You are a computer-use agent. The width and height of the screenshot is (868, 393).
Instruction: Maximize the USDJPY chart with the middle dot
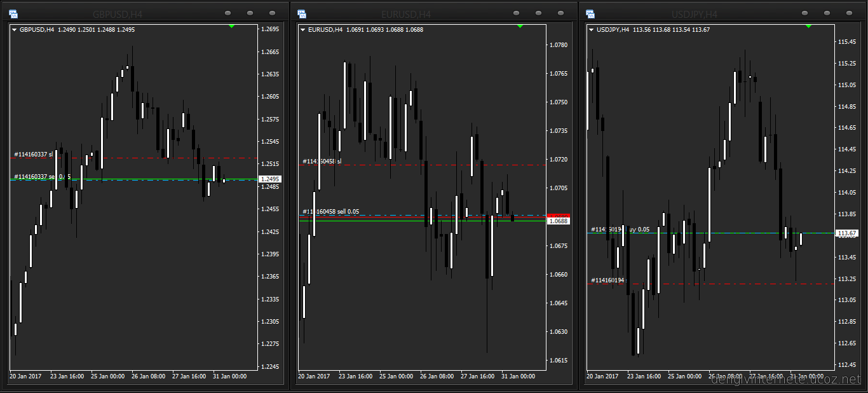pos(827,13)
